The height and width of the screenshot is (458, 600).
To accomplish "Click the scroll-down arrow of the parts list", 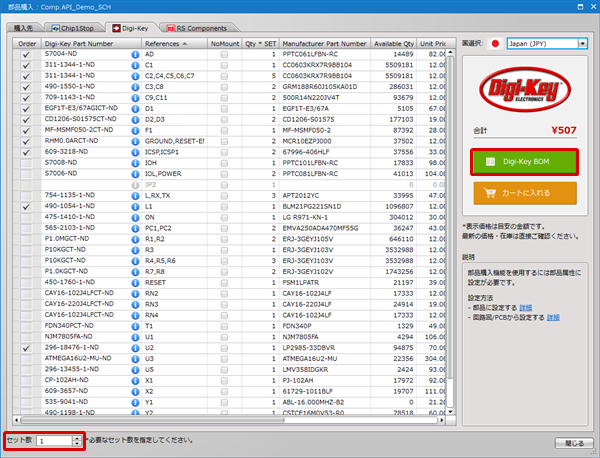I will click(x=450, y=412).
